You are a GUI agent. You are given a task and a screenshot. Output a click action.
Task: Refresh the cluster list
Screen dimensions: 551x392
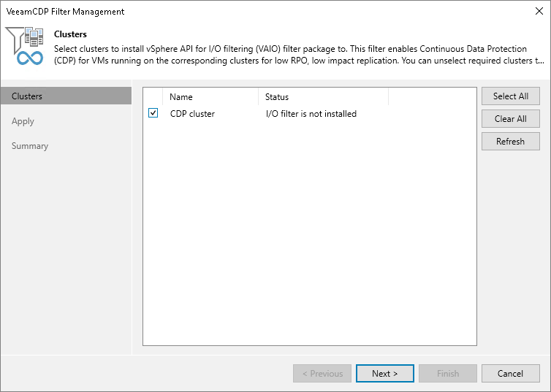(511, 142)
